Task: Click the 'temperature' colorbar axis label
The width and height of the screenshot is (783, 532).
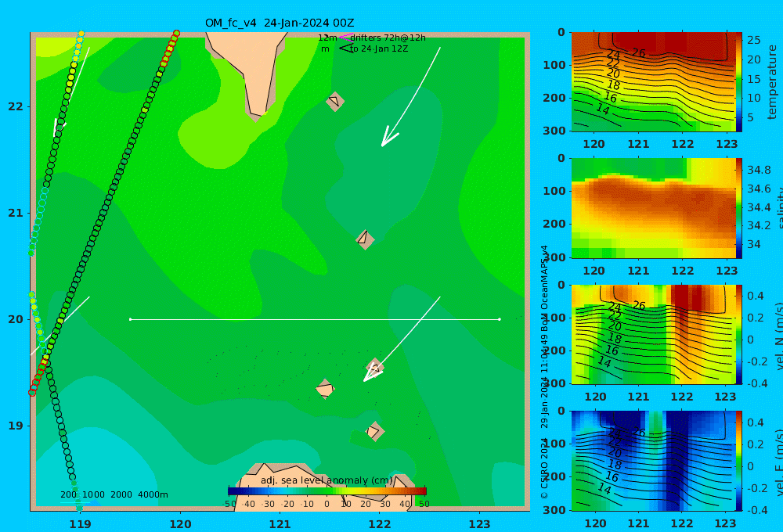Action: [x=773, y=82]
